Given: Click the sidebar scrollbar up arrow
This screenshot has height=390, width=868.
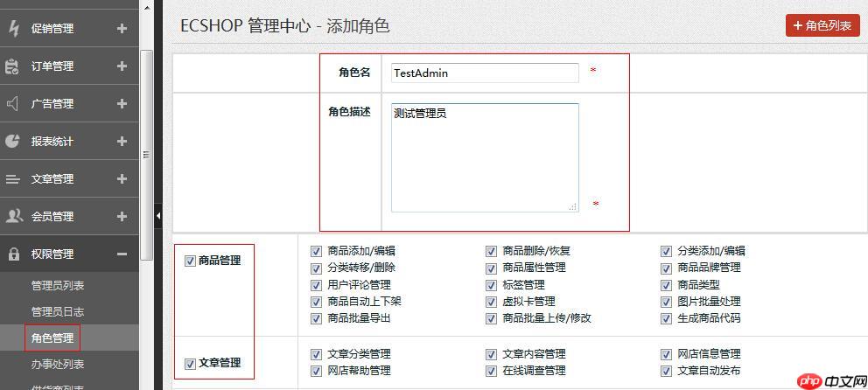Looking at the screenshot, I should pos(147,8).
